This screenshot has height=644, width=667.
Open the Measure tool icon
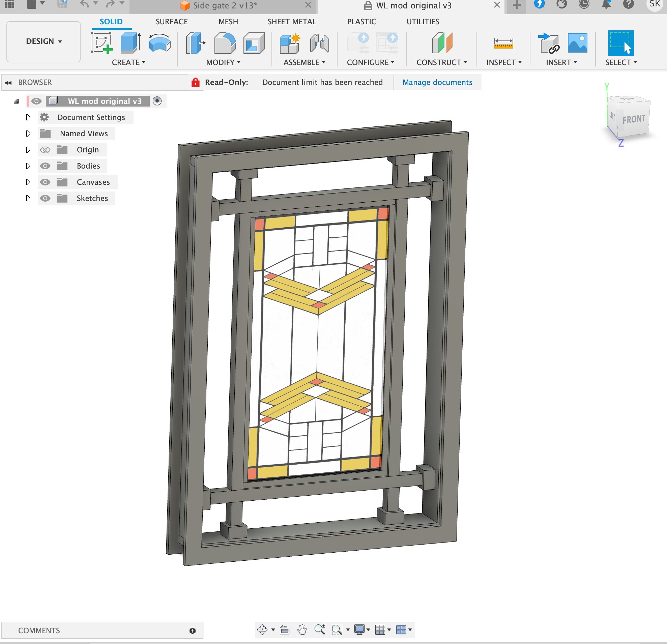click(503, 43)
